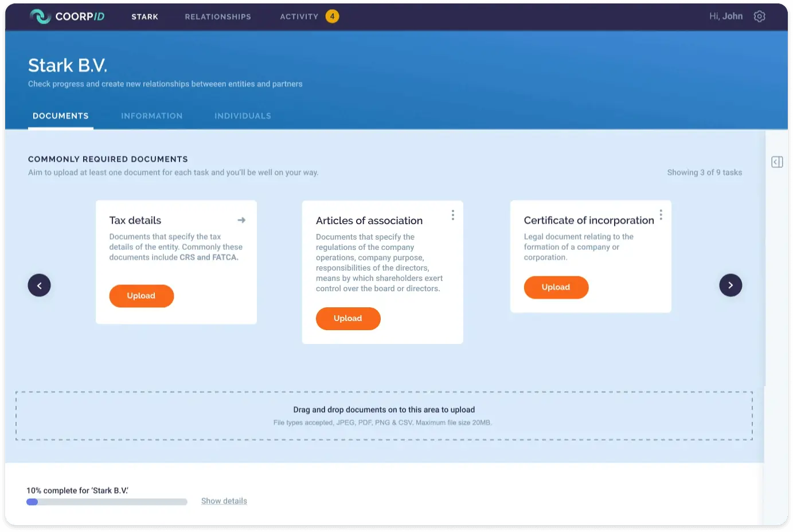793x532 pixels.
Task: Open the RELATIONSHIPS menu item
Action: 218,17
